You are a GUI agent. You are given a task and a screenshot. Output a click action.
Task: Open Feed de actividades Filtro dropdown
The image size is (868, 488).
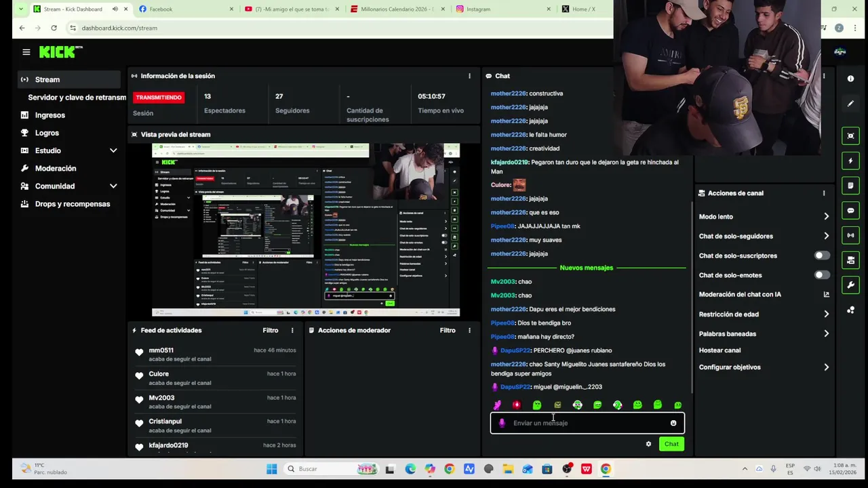[271, 330]
